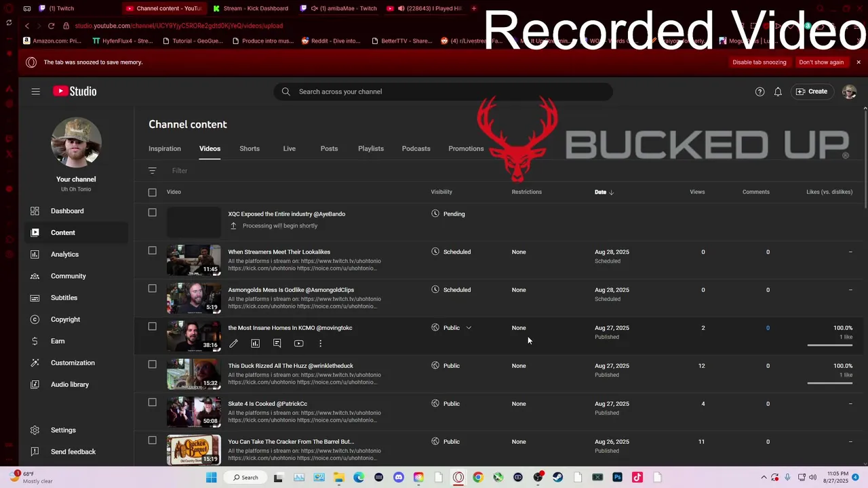The image size is (868, 488).
Task: Open three-dot options on KCMO video row
Action: (x=320, y=344)
